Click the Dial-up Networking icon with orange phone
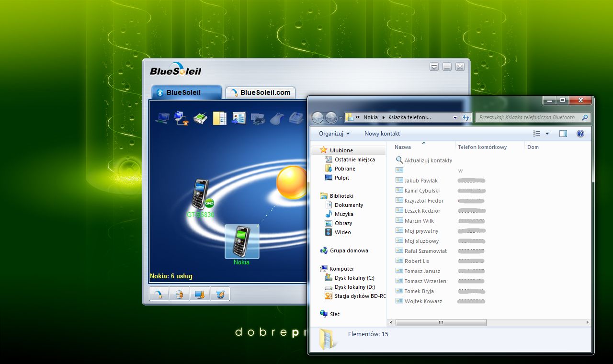The width and height of the screenshot is (613, 364). pos(181,117)
